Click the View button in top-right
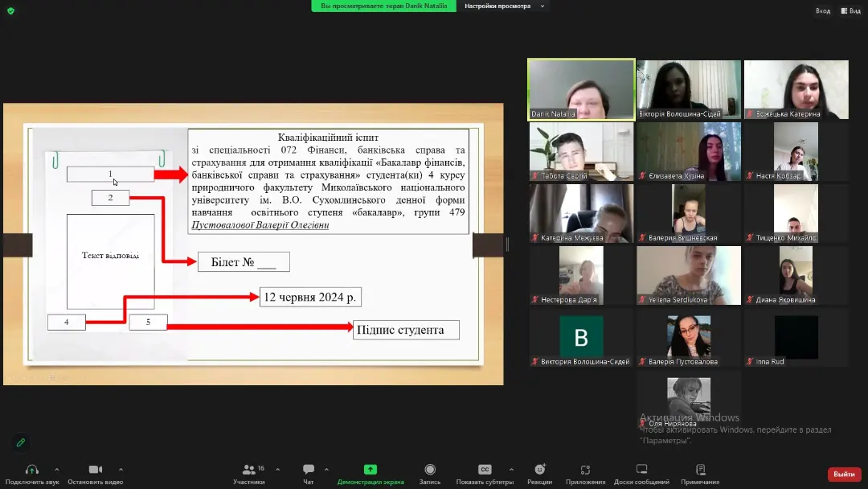 850,10
